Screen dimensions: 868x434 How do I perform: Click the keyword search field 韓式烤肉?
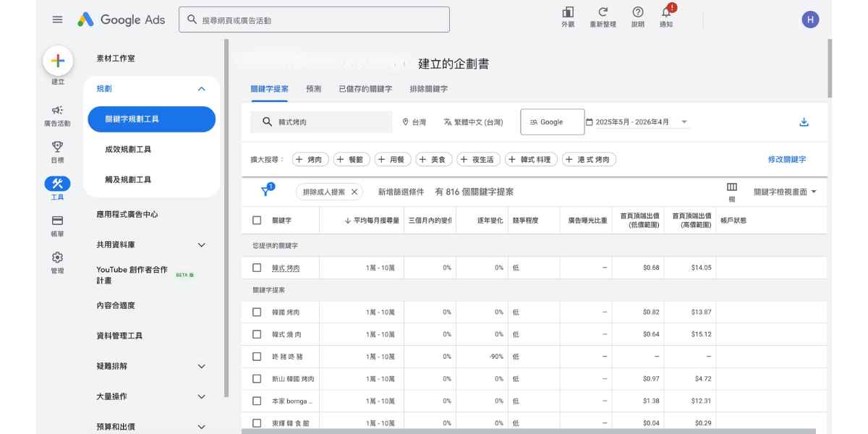321,122
